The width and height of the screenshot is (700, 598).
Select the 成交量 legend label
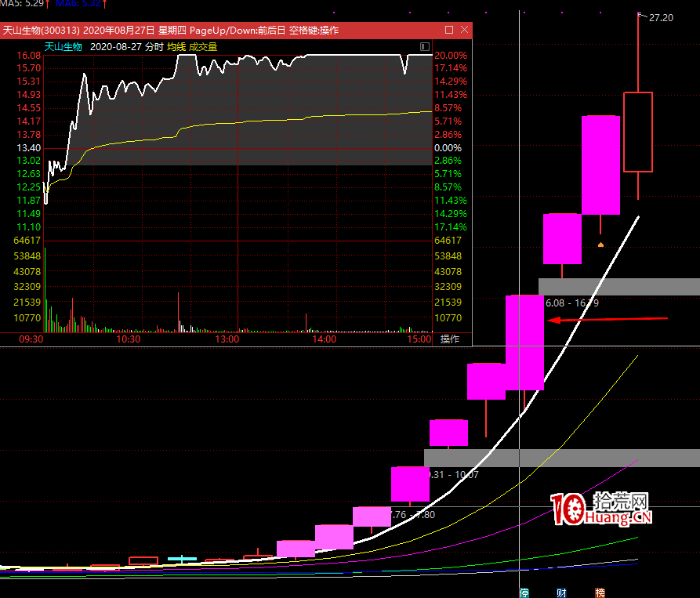[x=203, y=47]
